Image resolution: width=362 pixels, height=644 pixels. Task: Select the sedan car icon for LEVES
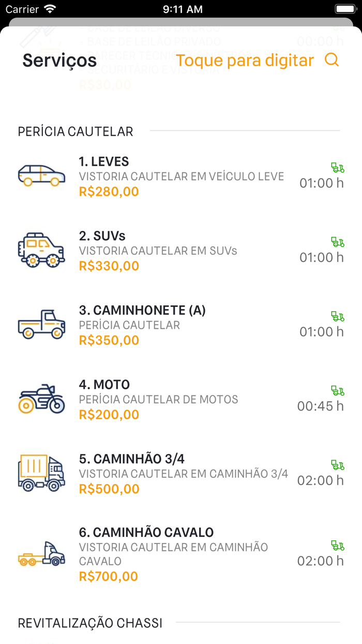(x=41, y=175)
